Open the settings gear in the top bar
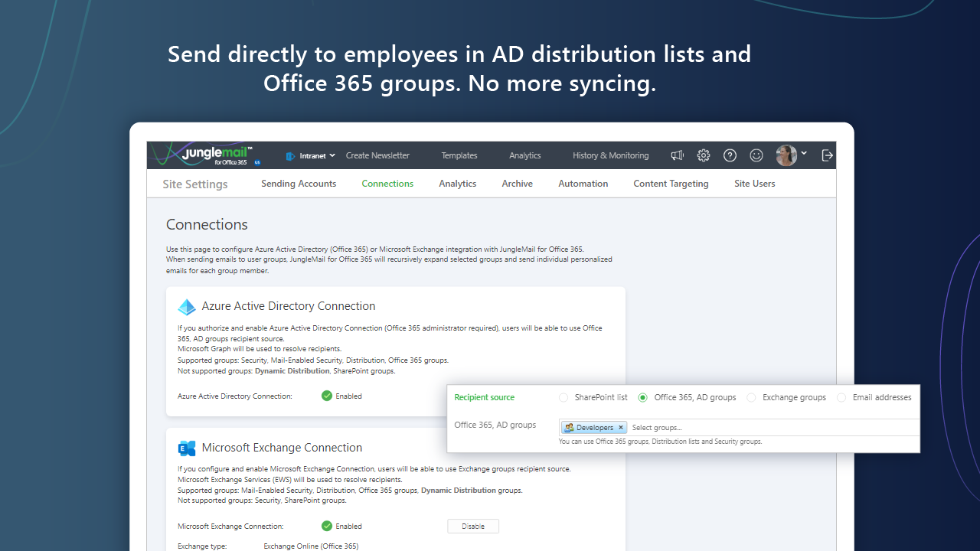980x551 pixels. [703, 155]
